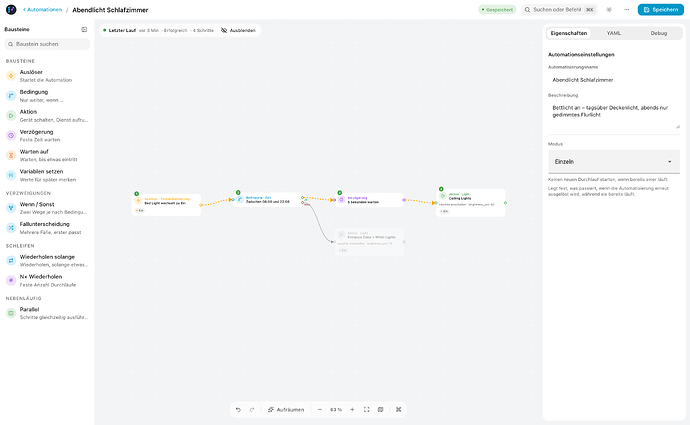Redo the last undone change

tap(252, 410)
